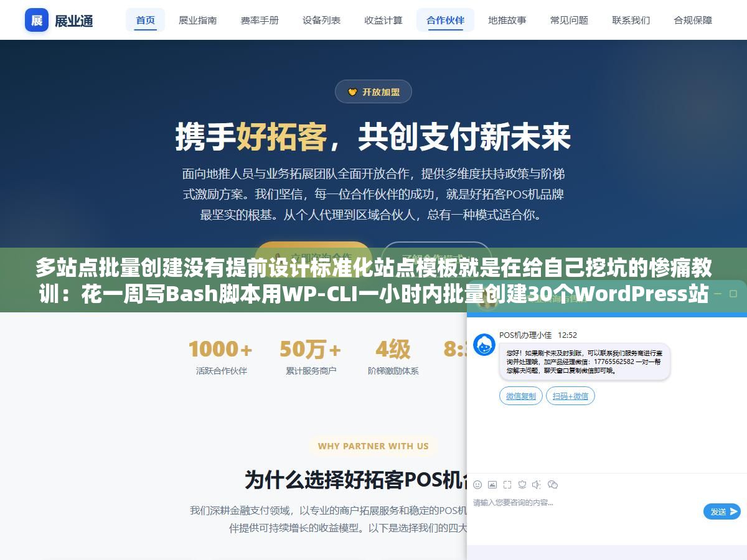Screen dimensions: 747x560
Task: Click the 携手好拓客 hero headline
Action: click(374, 137)
